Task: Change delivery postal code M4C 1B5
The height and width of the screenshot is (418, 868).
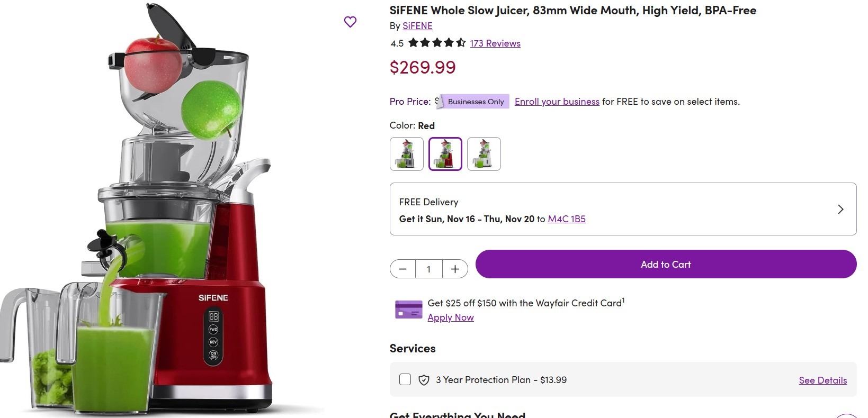Action: [x=567, y=219]
